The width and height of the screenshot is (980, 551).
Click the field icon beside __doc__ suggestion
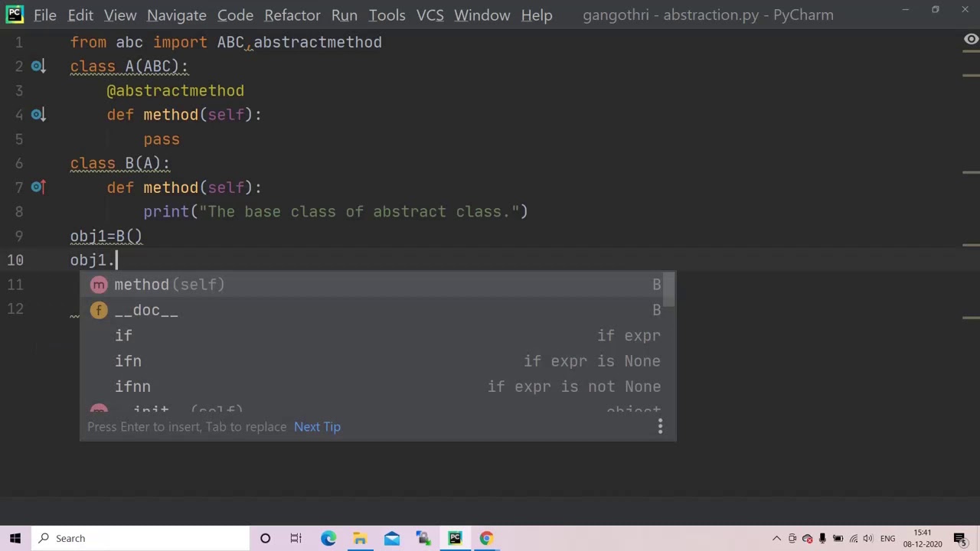[99, 310]
